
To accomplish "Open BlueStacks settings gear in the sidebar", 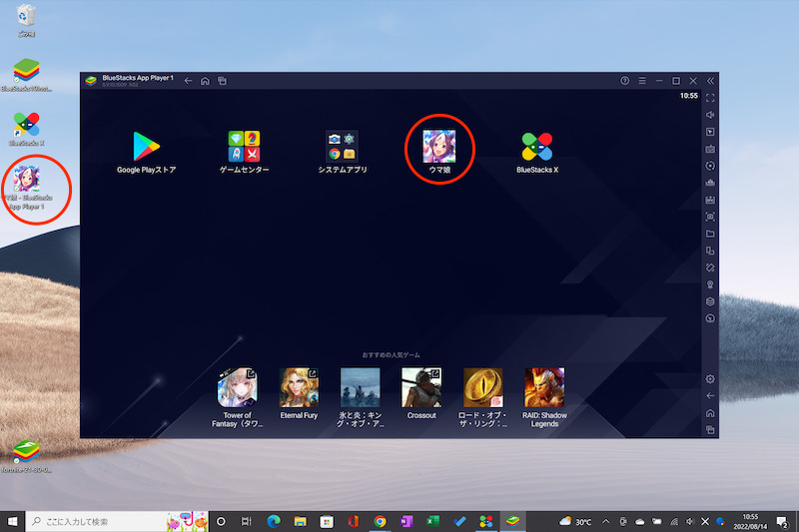I will pos(710,379).
